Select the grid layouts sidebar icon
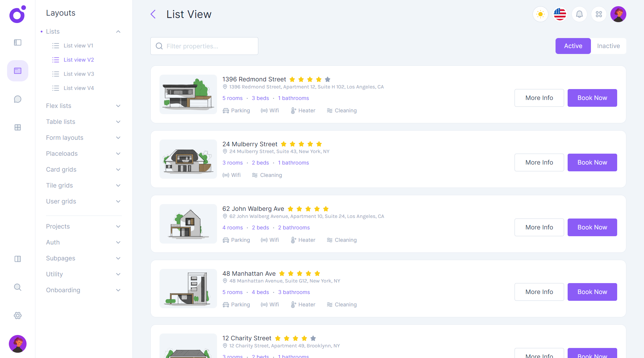Viewport: 644px width, 358px height. [x=17, y=127]
